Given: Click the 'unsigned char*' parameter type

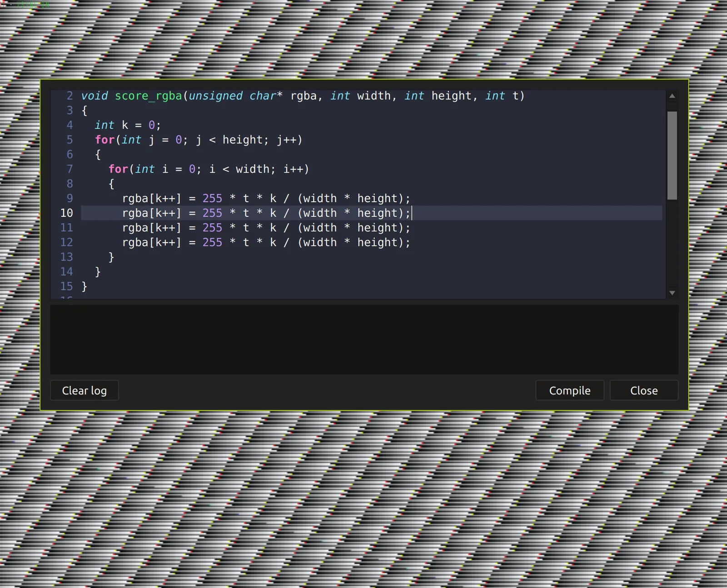Looking at the screenshot, I should pyautogui.click(x=235, y=96).
